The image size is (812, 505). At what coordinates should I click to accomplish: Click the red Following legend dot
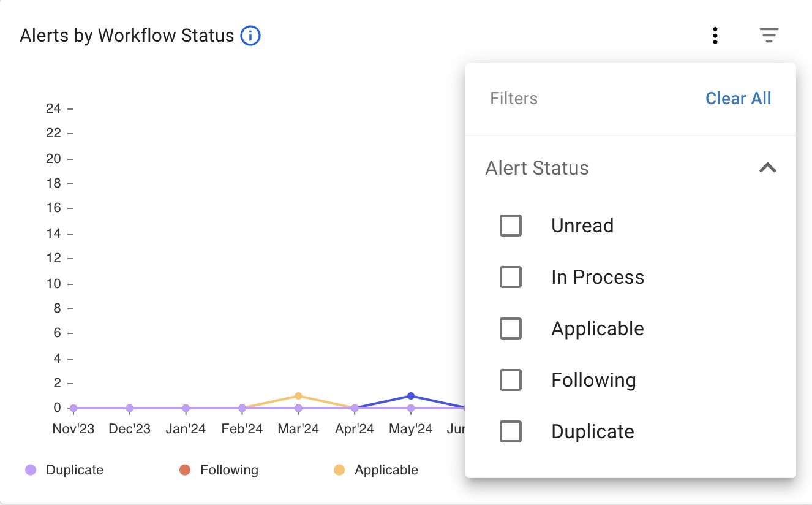(x=185, y=470)
